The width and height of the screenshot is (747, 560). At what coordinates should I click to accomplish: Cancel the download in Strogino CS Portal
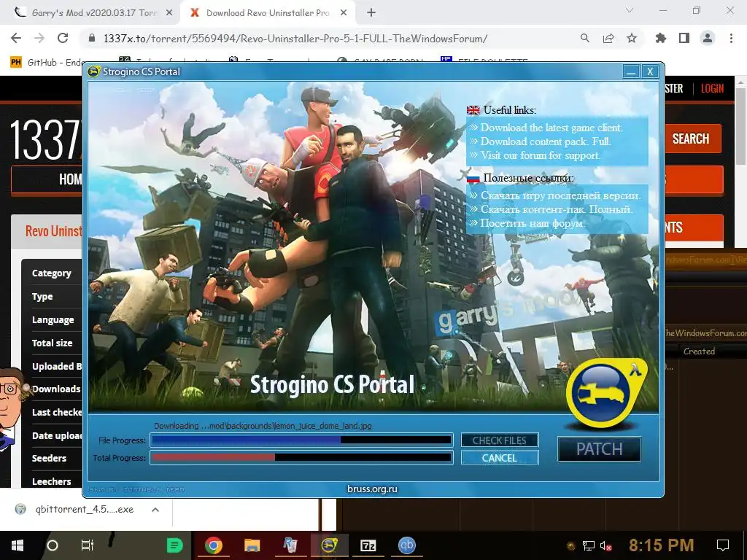(499, 458)
